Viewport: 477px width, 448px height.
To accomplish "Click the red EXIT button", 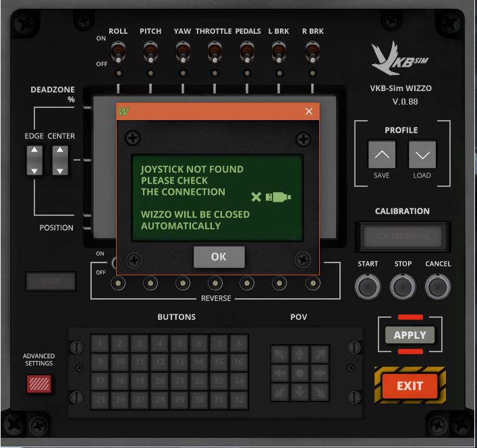I will [x=410, y=386].
